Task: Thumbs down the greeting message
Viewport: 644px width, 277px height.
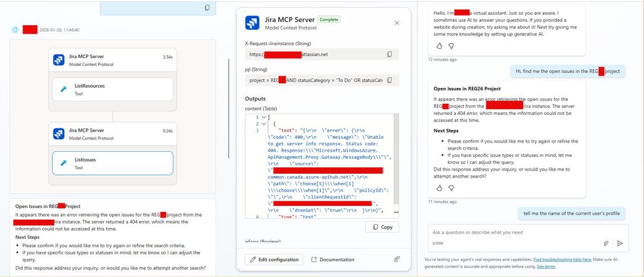Action: 451,46
